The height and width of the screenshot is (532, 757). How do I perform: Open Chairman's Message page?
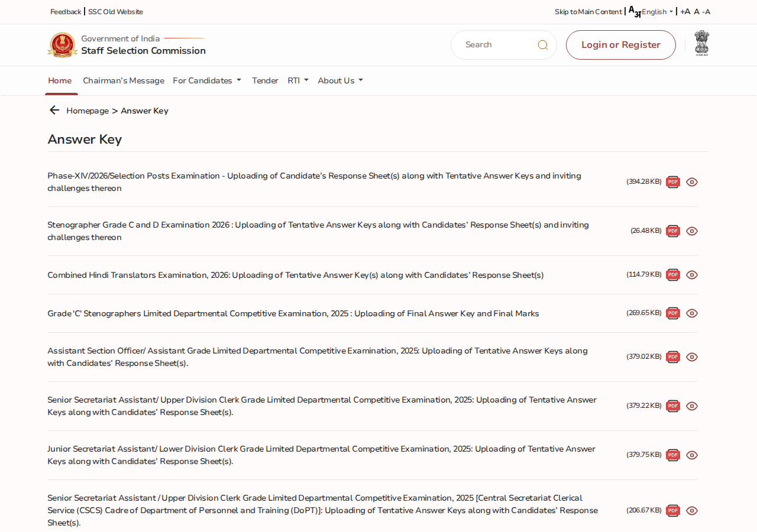click(124, 80)
